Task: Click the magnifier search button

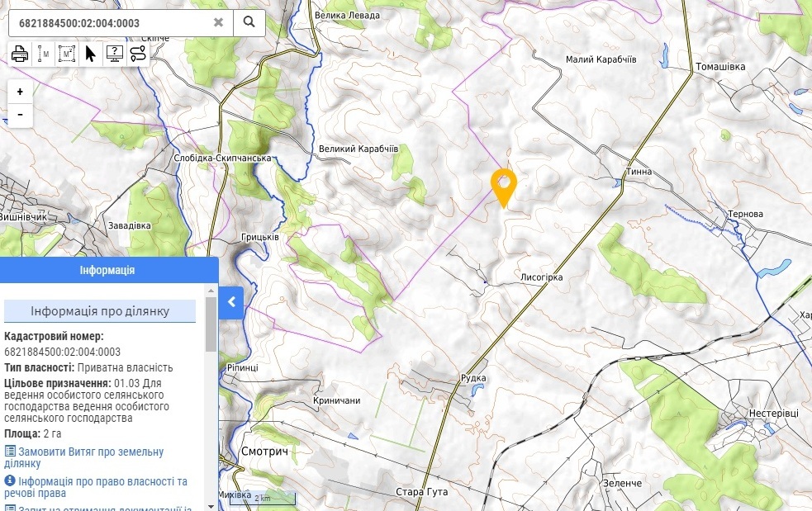Action: tap(249, 22)
